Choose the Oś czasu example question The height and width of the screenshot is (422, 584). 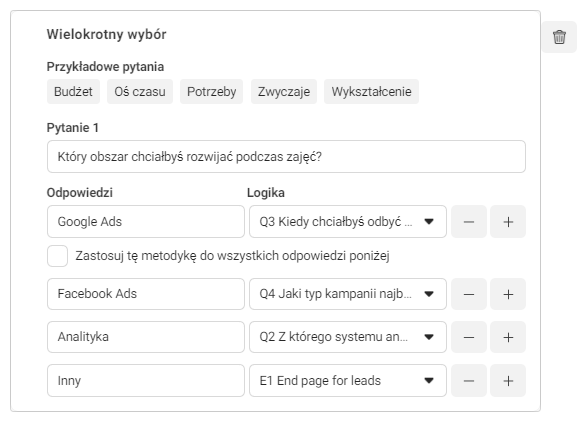click(140, 92)
